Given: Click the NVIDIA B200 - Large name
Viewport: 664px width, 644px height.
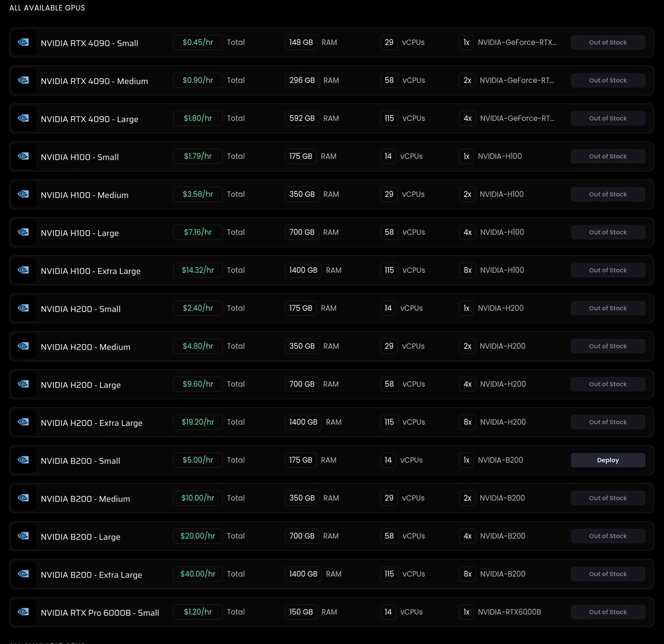Looking at the screenshot, I should click(80, 537).
